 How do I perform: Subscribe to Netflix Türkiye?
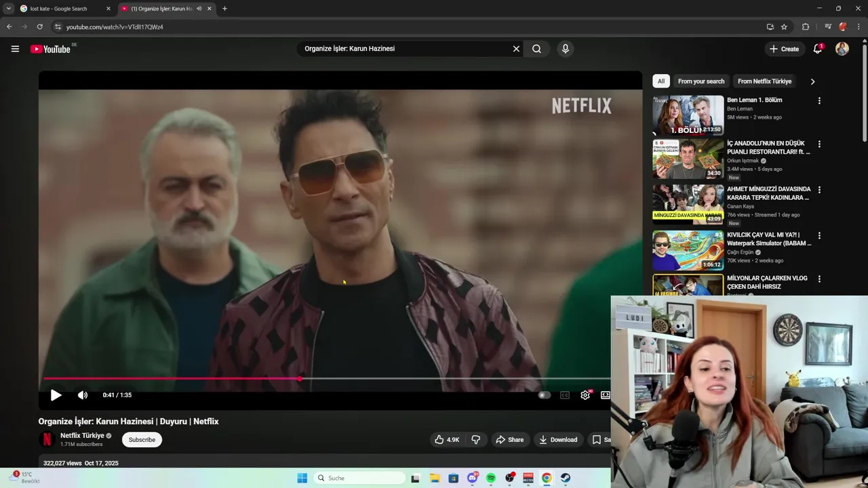142,440
